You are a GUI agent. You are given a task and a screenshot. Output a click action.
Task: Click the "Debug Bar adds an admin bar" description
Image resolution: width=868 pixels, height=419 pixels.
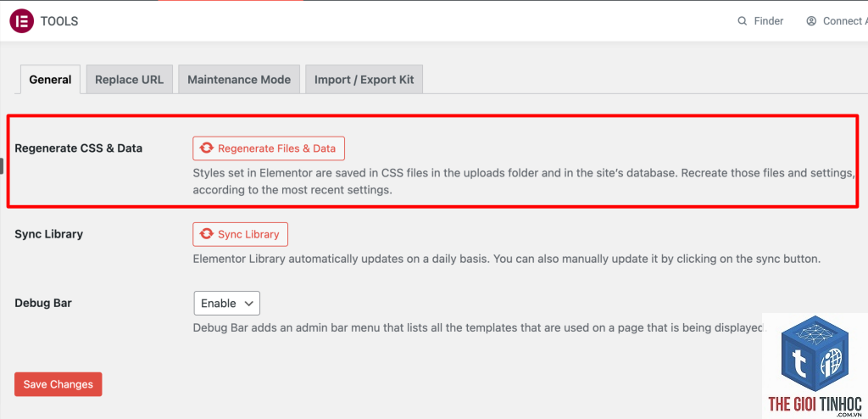pos(478,327)
